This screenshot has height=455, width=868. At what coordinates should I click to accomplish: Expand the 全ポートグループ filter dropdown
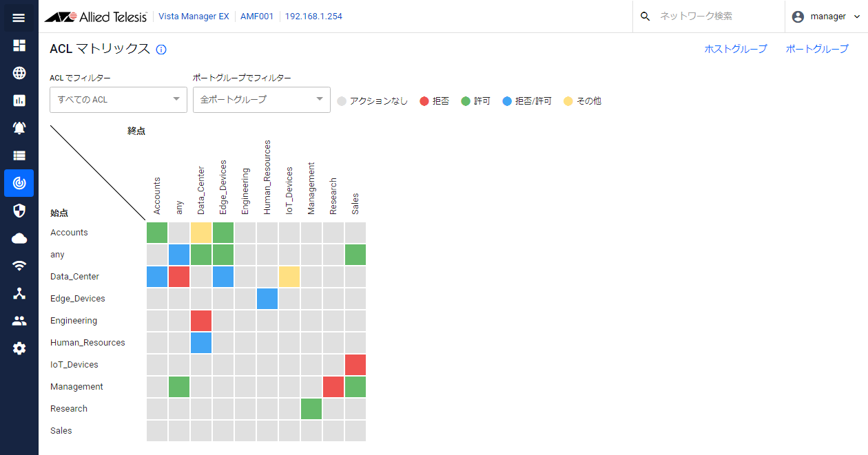point(262,100)
